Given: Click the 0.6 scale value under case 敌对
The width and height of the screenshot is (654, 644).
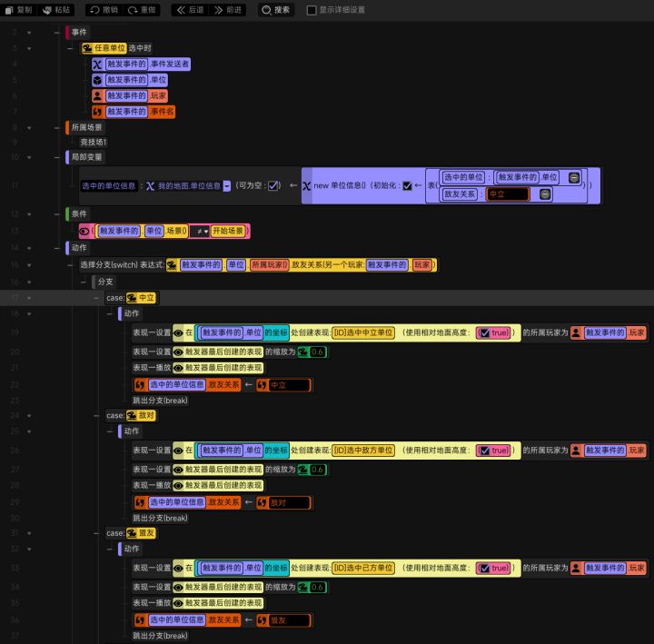Looking at the screenshot, I should point(317,470).
